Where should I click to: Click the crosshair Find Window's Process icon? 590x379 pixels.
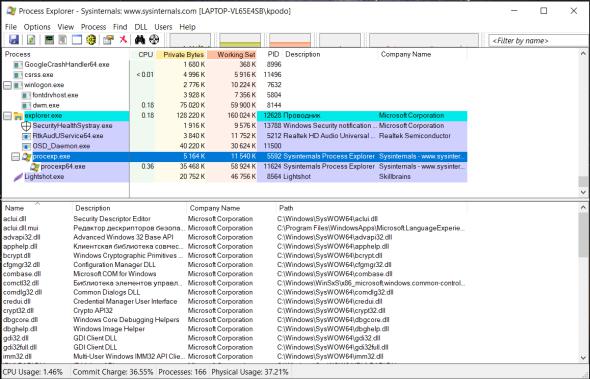coord(154,39)
